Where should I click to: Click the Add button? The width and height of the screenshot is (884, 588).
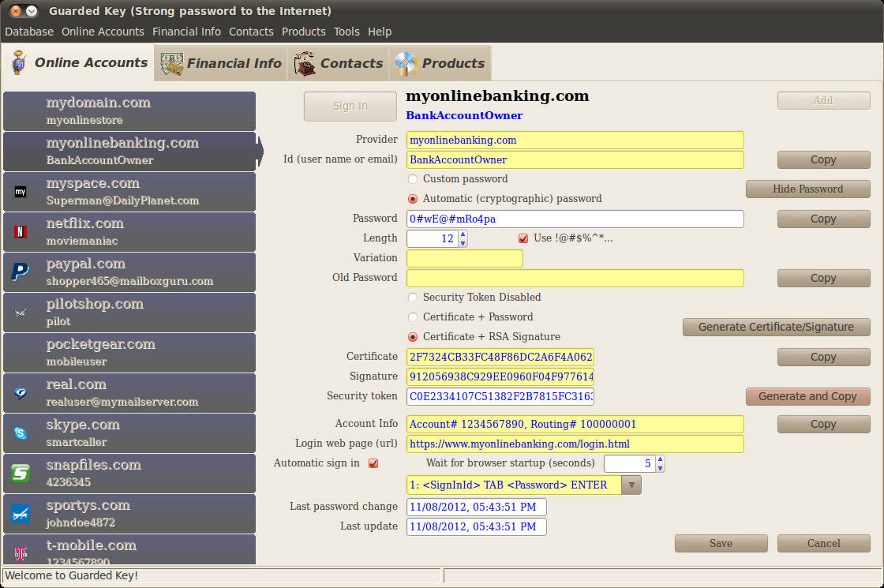click(x=823, y=100)
